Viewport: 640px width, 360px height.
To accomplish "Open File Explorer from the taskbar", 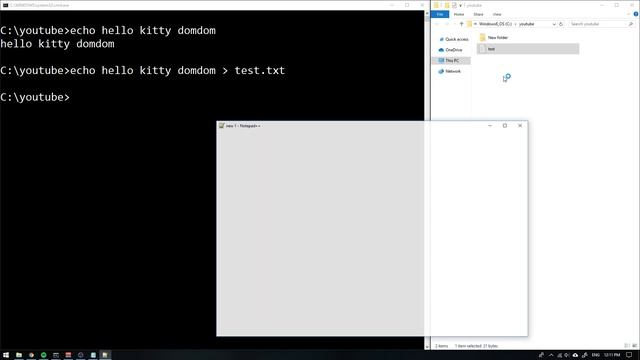I will tap(19, 355).
